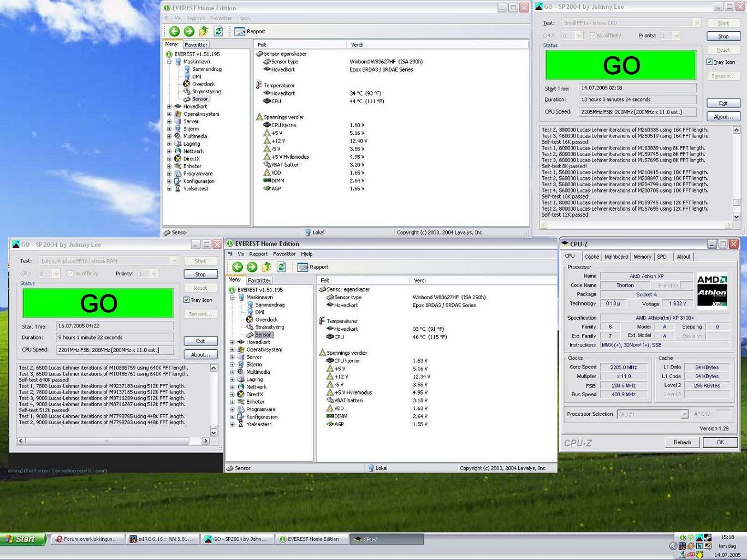Click Refresh button in CPU-Z
Image resolution: width=747 pixels, height=560 pixels.
(683, 442)
